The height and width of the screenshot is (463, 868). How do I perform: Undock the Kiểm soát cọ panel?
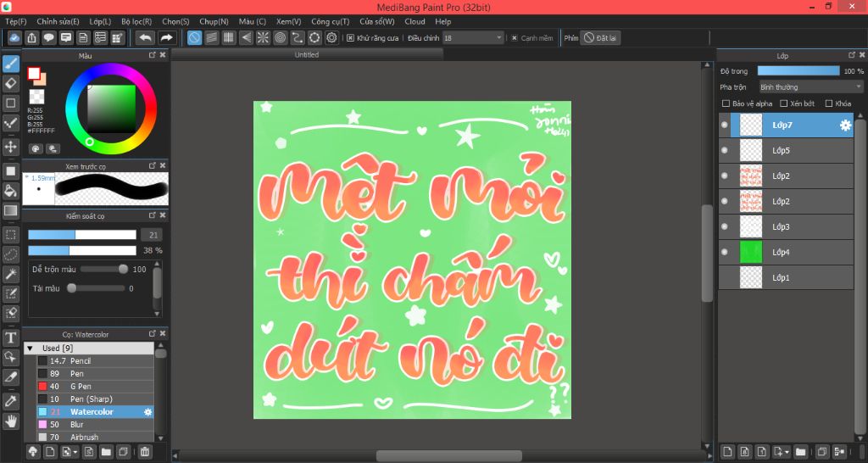coord(153,215)
